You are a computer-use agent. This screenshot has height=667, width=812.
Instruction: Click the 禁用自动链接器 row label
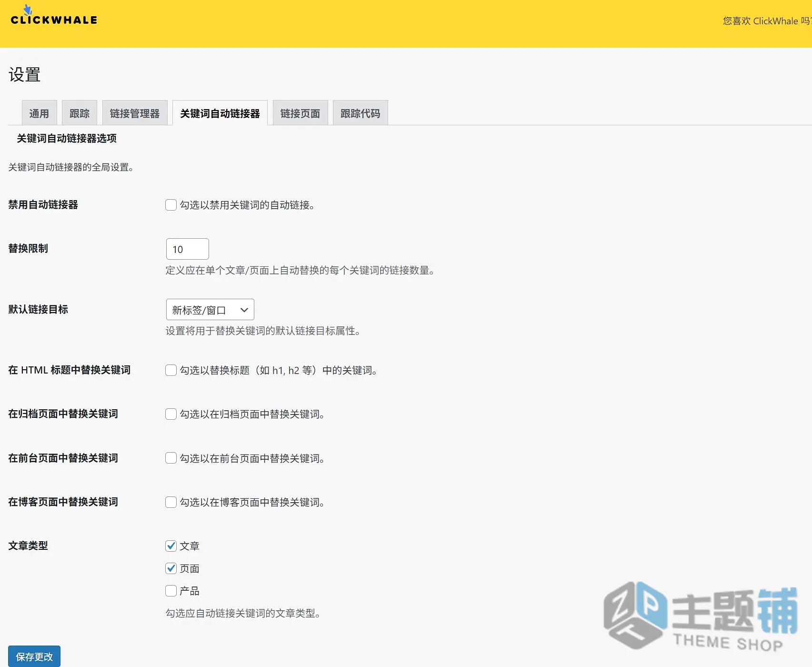click(x=43, y=204)
